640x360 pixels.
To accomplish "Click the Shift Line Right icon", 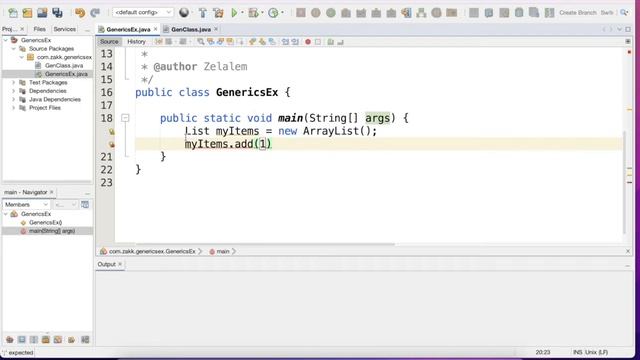I will click(295, 42).
